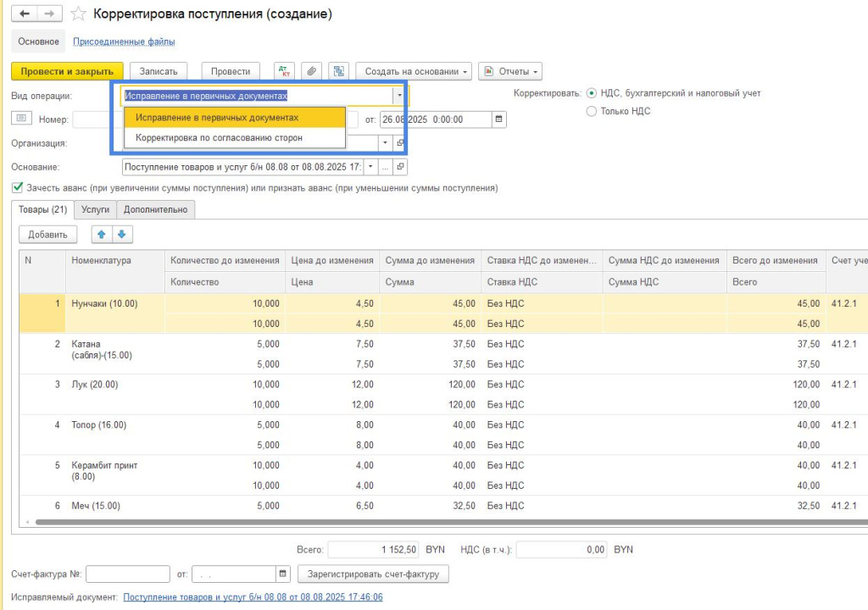Go back with the left arrow button
868x610 pixels.
click(x=25, y=14)
